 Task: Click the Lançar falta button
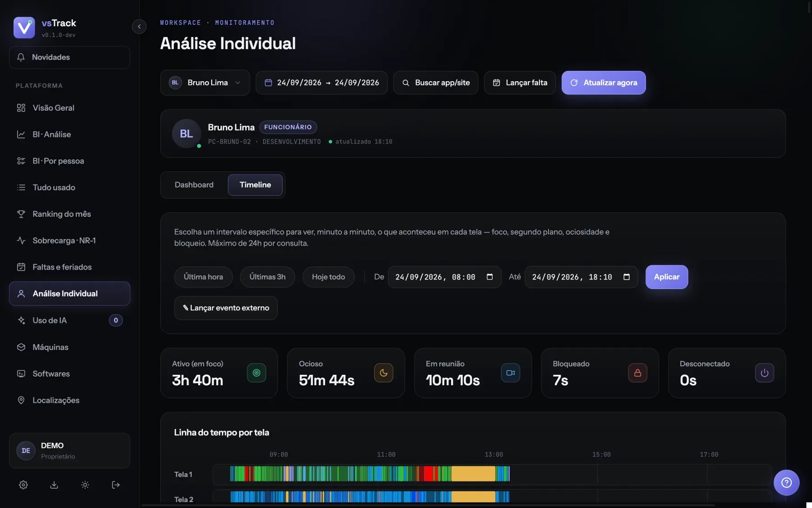coord(520,83)
